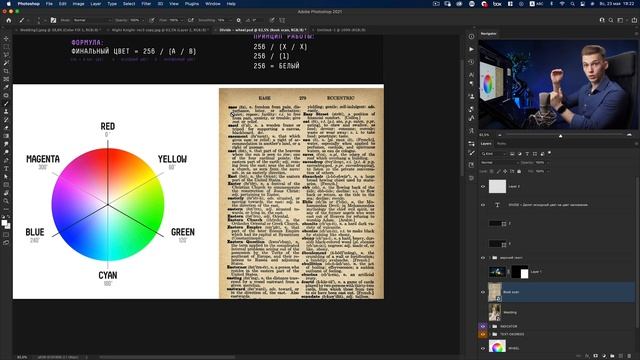Toggle airbrush build-up in options bar
This screenshot has height=360, width=640.
pyautogui.click(x=191, y=20)
